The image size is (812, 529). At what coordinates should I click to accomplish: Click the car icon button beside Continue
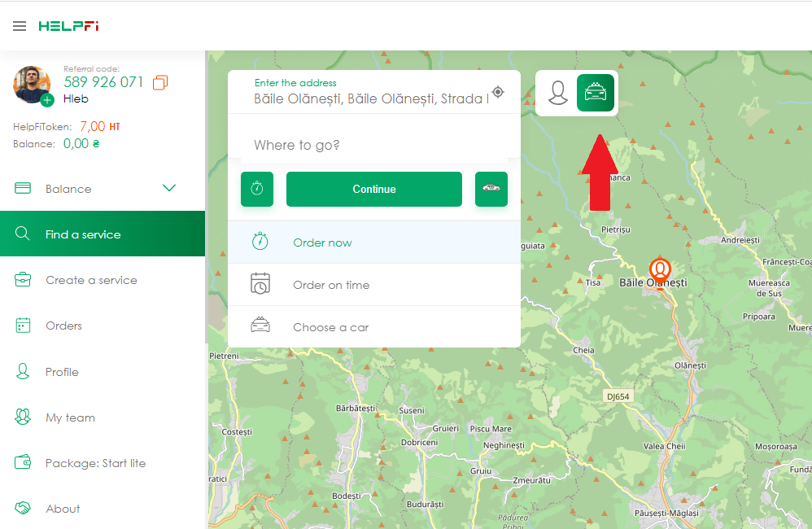[x=491, y=189]
